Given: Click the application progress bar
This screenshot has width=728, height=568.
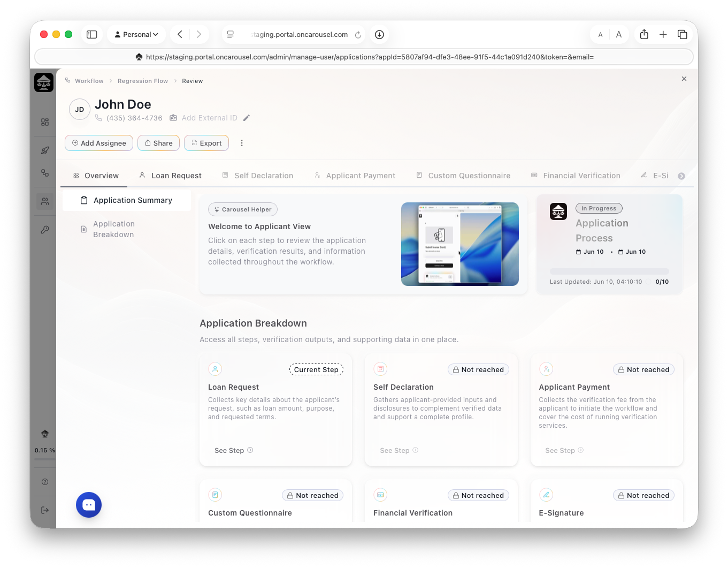Looking at the screenshot, I should tap(609, 271).
